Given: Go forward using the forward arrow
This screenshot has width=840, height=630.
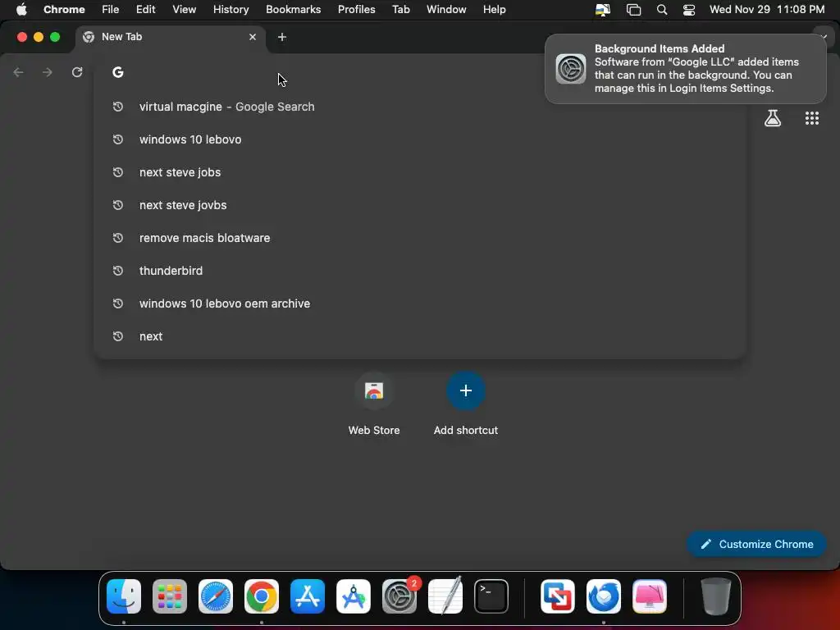Looking at the screenshot, I should coord(48,72).
